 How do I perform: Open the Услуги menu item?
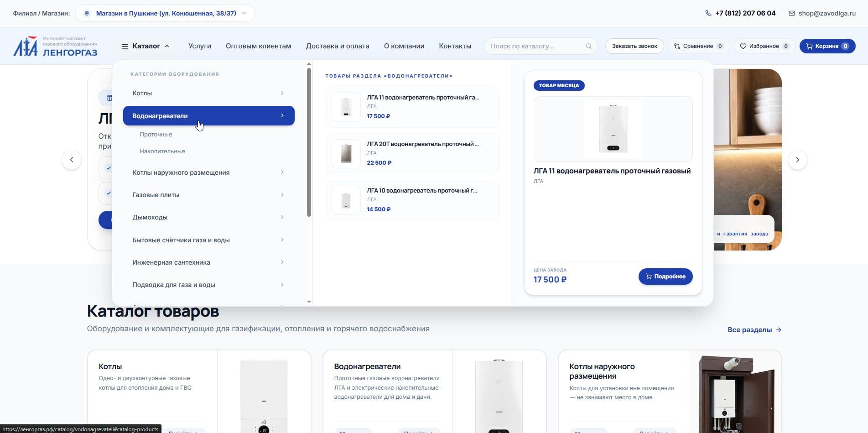click(200, 46)
